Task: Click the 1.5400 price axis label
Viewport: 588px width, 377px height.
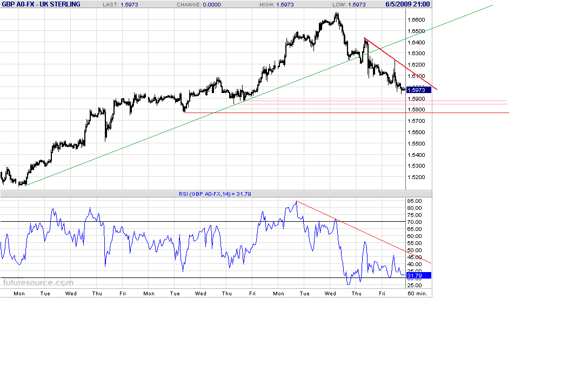Action: (x=416, y=155)
